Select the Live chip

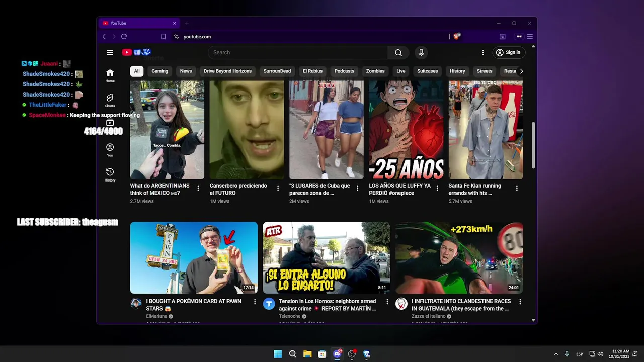(x=400, y=71)
